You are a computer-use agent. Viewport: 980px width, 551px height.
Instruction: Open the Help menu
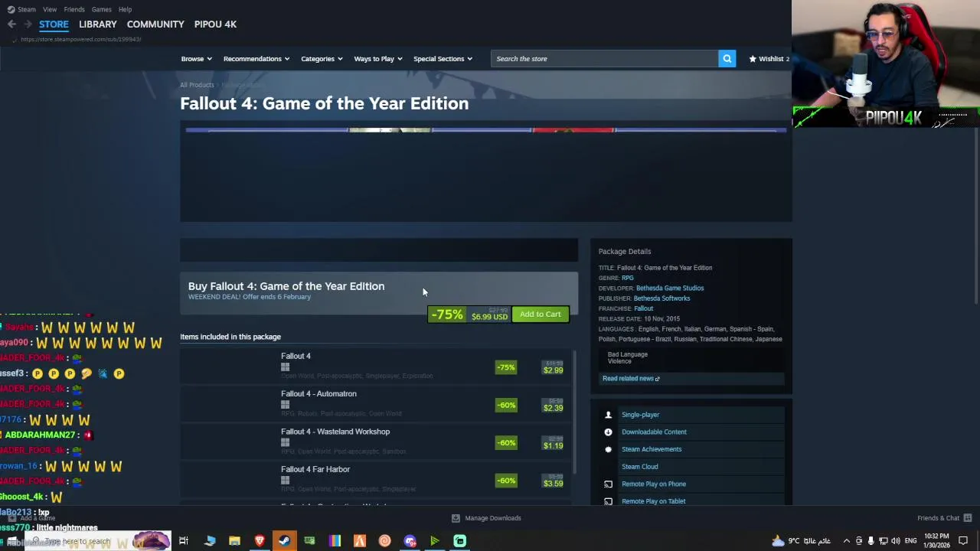click(125, 9)
